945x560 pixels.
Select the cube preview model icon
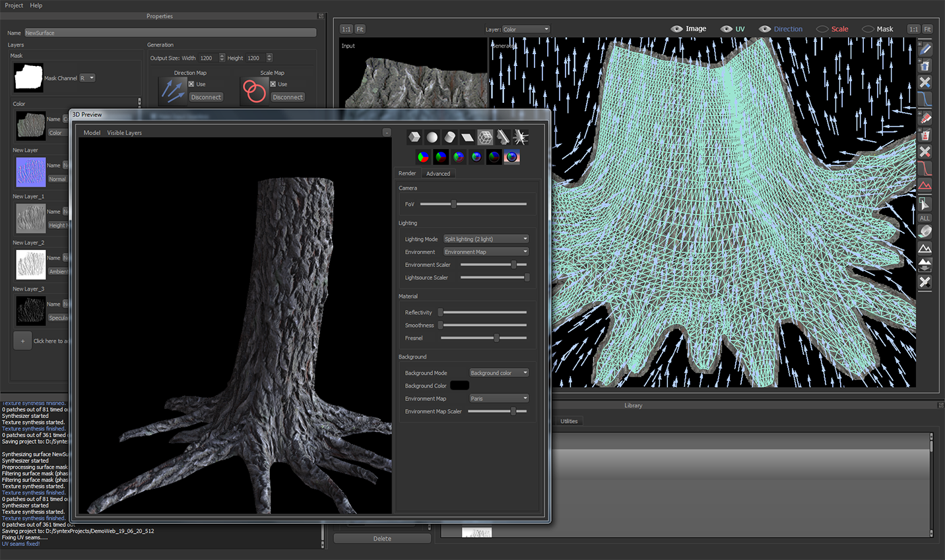click(414, 137)
